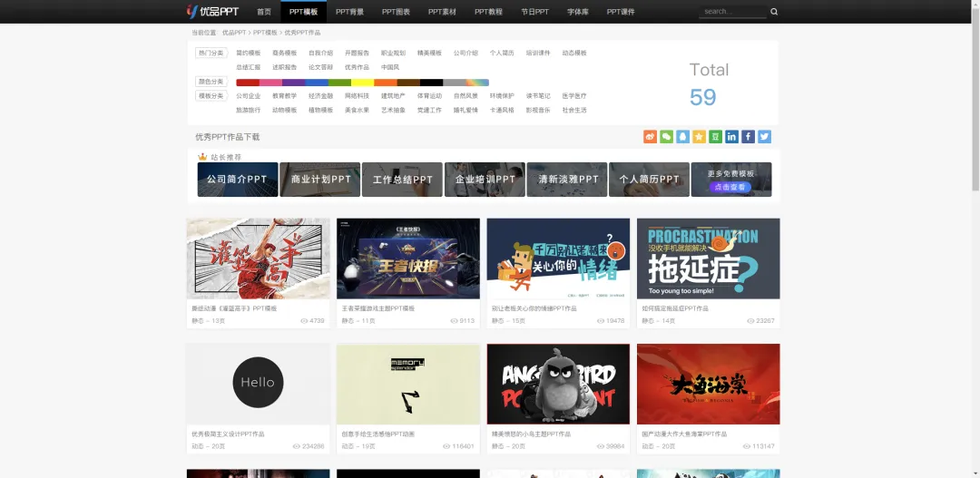
Task: Select the 论文答辩 category
Action: [x=320, y=67]
